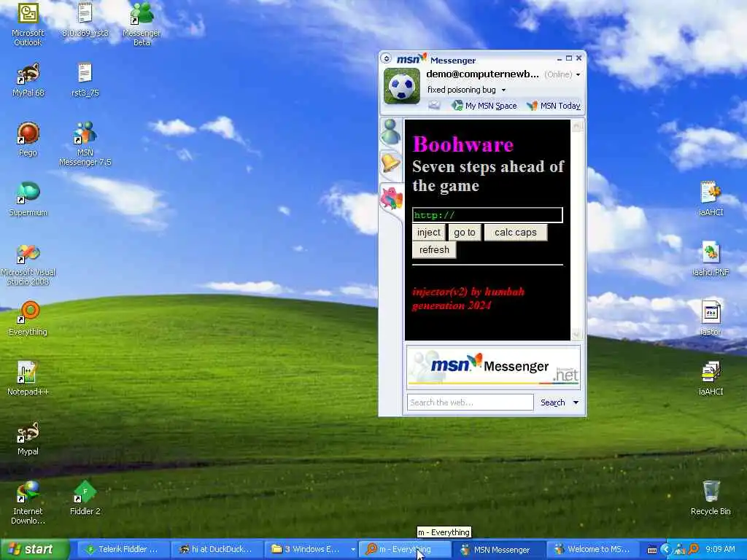This screenshot has height=560, width=747.
Task: Select the Everything search desktop shortcut
Action: (x=28, y=319)
